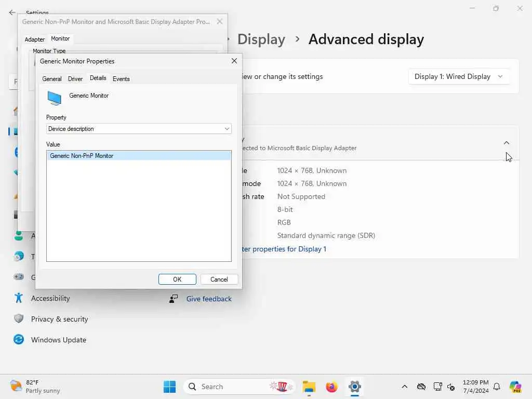The height and width of the screenshot is (399, 532).
Task: Click the Windows Update sync icon
Action: [19, 339]
